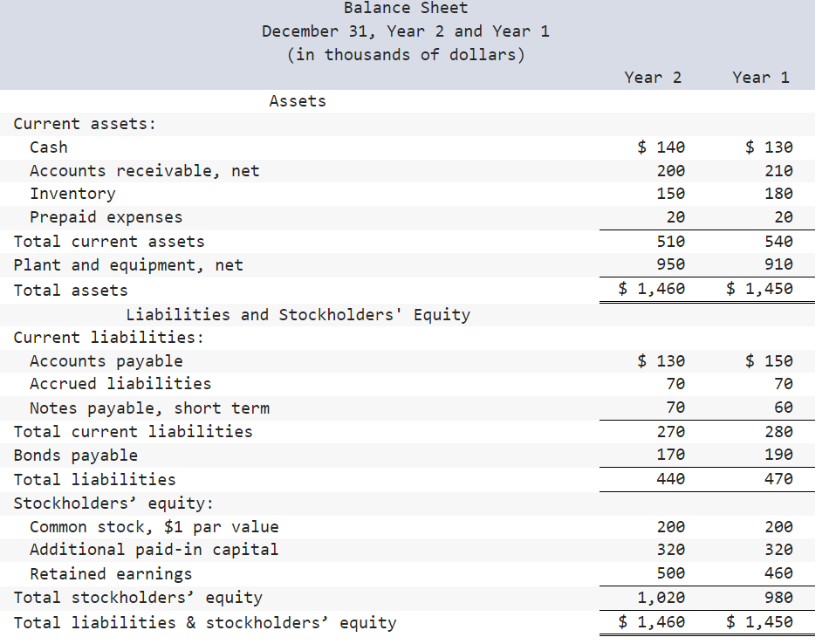The width and height of the screenshot is (836, 644).
Task: Click the Inventory Year 1 value of 180
Action: tap(779, 193)
